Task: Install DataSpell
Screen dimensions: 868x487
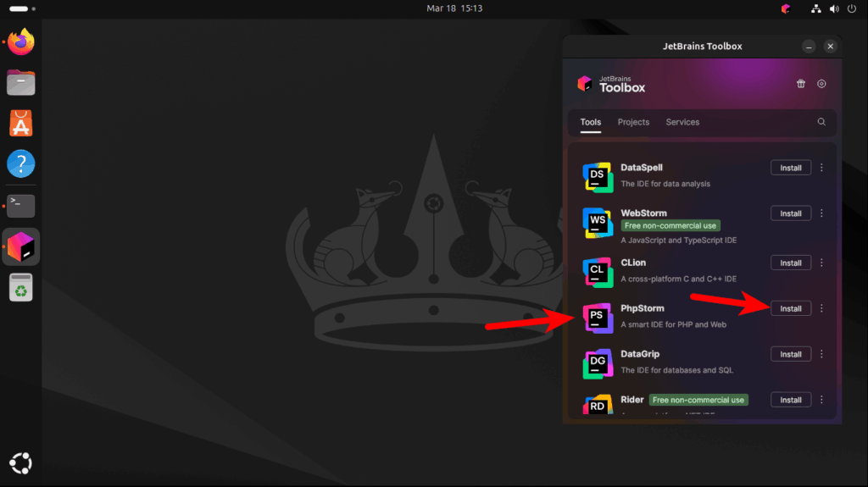Action: (x=791, y=168)
